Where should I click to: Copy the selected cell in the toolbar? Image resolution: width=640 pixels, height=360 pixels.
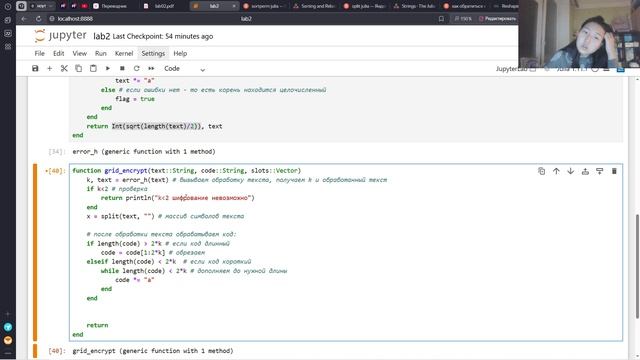click(78, 69)
